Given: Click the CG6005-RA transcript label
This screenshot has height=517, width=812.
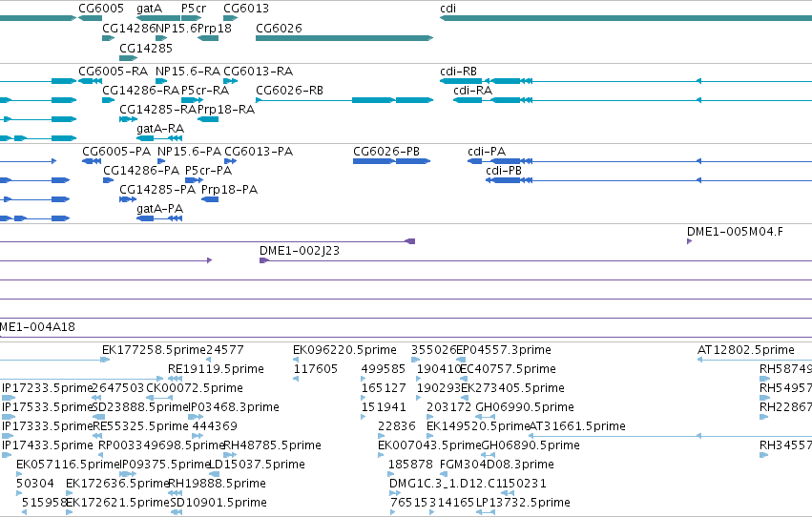Looking at the screenshot, I should click(x=113, y=71).
